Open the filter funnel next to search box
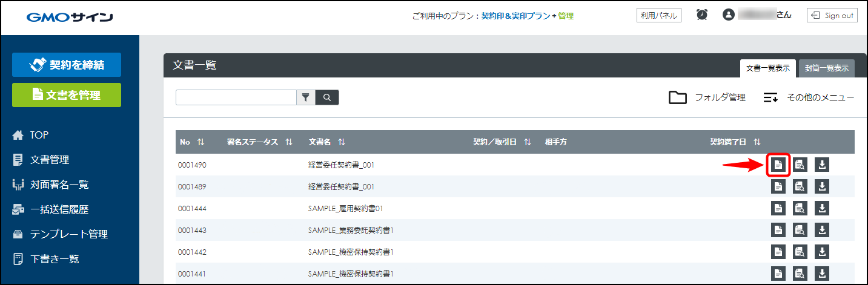 [x=306, y=97]
